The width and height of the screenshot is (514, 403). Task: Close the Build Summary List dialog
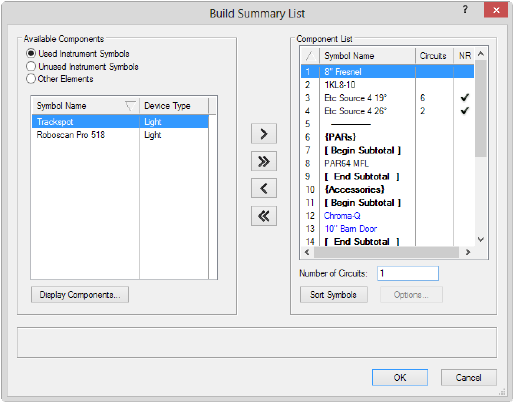tap(496, 10)
